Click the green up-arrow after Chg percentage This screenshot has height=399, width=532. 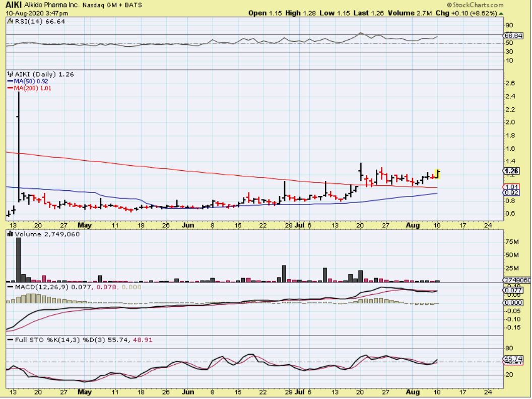tap(501, 13)
